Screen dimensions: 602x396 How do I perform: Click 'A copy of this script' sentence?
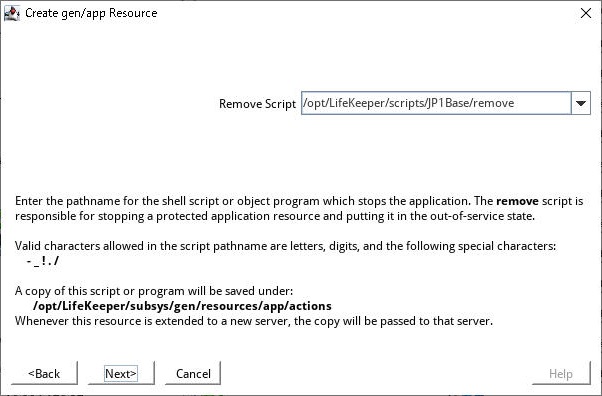point(154,291)
